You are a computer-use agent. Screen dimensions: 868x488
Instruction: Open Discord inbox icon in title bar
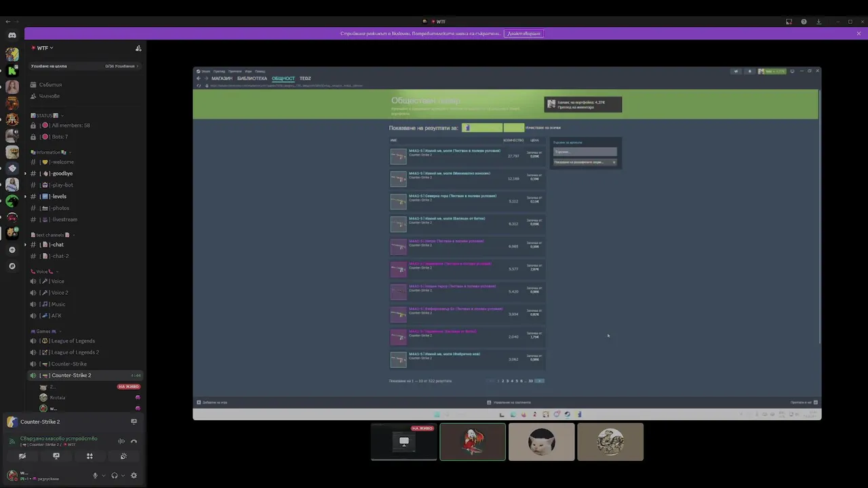(789, 22)
